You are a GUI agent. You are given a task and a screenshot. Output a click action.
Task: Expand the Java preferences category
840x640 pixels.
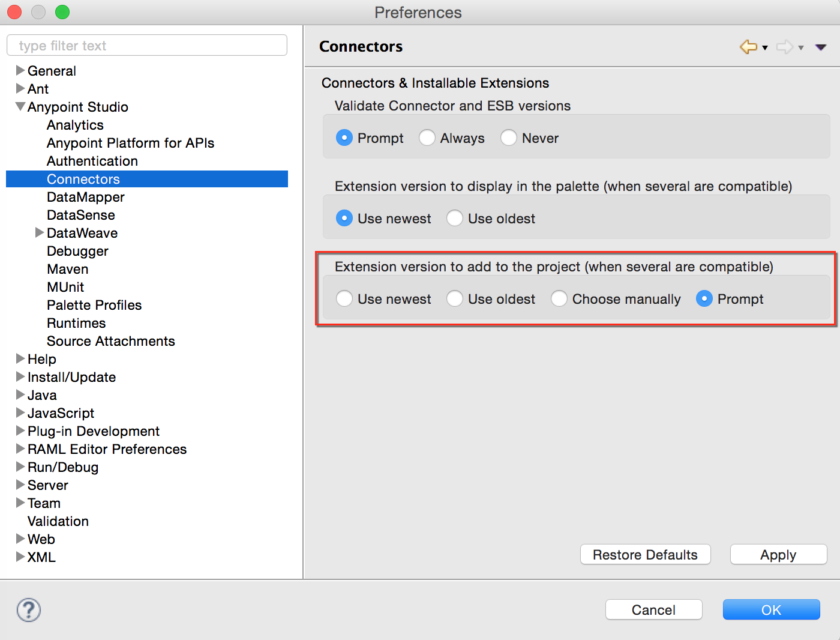click(19, 395)
